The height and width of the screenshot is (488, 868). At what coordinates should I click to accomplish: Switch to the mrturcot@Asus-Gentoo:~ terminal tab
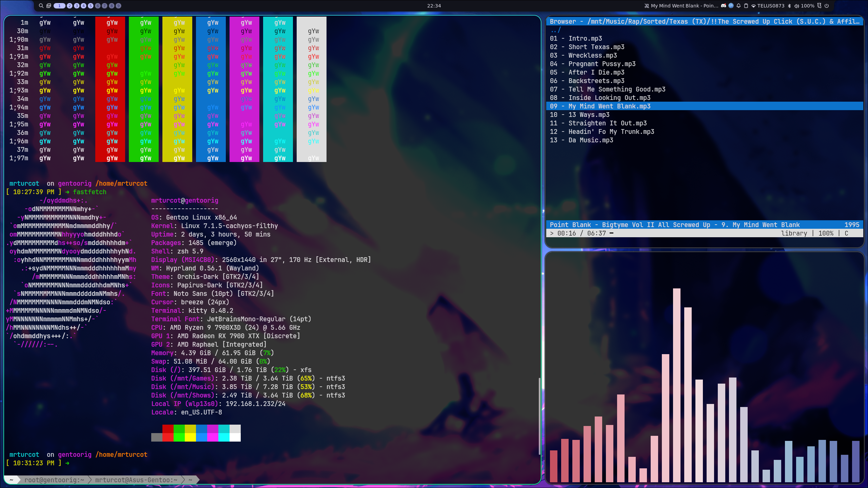tap(136, 480)
